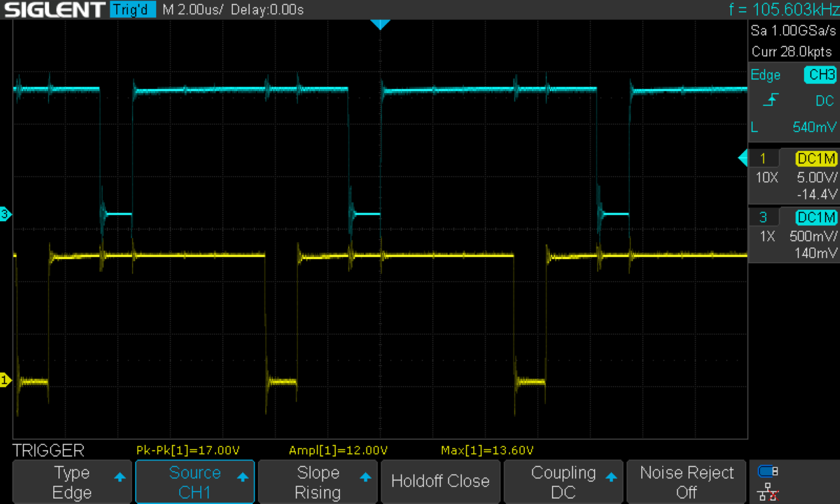The width and height of the screenshot is (840, 504).
Task: Click the Pk-Pk[1]=17.00V measurement
Action: pyautogui.click(x=188, y=450)
